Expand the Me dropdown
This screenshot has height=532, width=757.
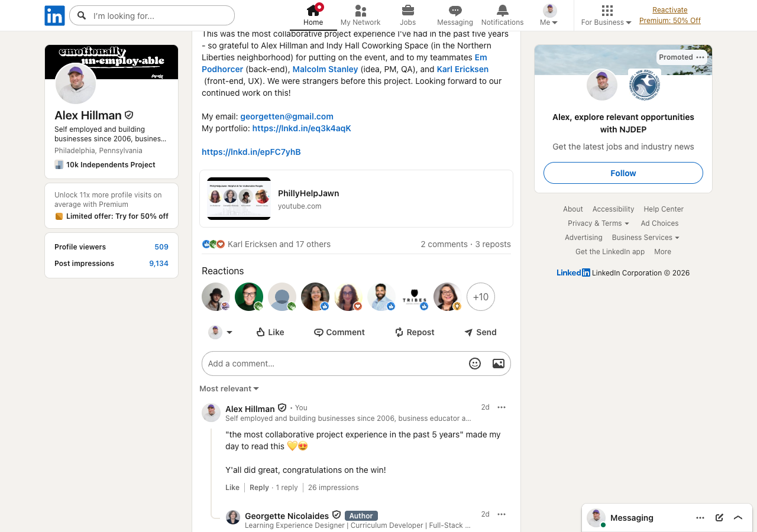tap(549, 15)
